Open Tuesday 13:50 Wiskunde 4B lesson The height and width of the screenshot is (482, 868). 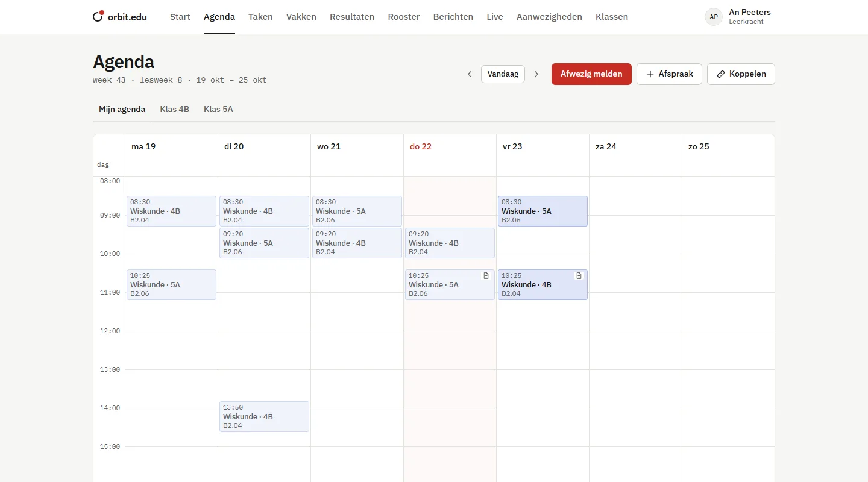point(264,416)
